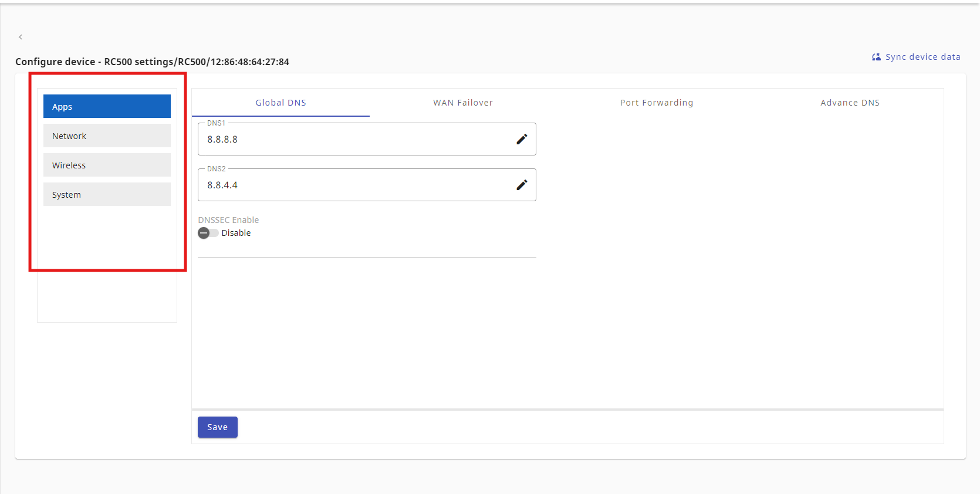The height and width of the screenshot is (494, 980).
Task: Edit DNS1 with pencil icon
Action: tap(522, 139)
